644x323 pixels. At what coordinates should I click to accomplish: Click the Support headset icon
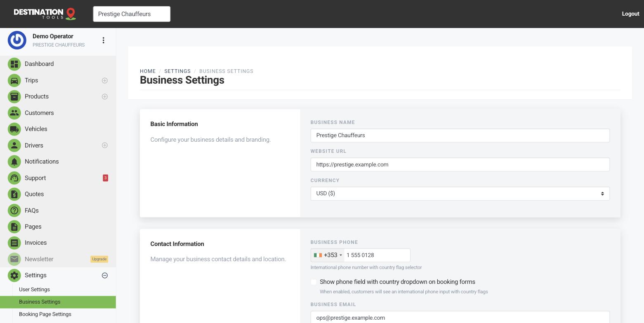pos(14,178)
